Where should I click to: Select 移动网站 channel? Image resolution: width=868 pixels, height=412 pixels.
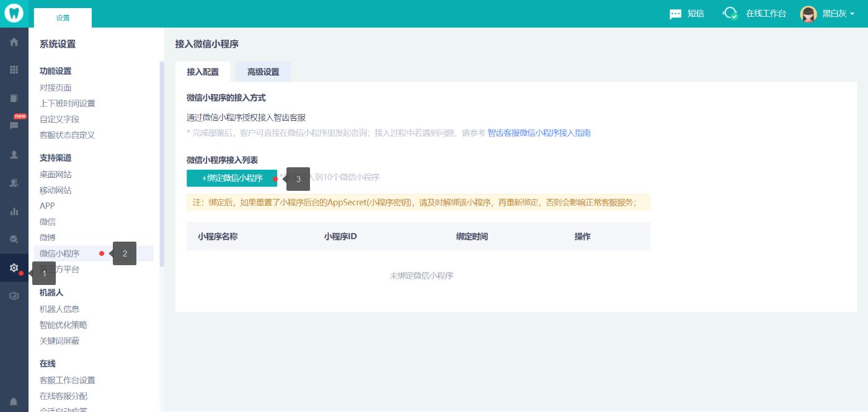click(x=56, y=190)
